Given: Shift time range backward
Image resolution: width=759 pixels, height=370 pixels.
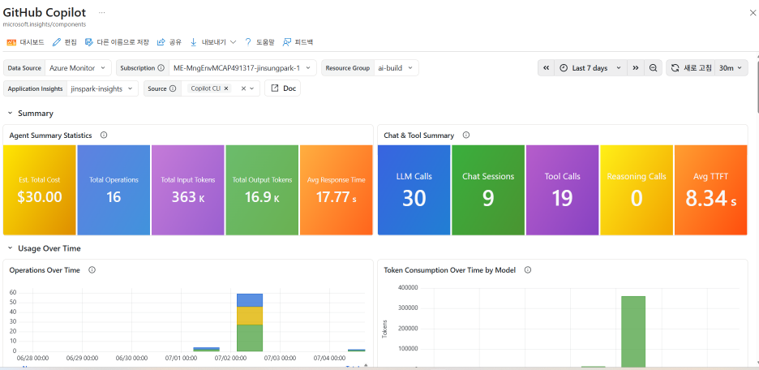Looking at the screenshot, I should [546, 68].
